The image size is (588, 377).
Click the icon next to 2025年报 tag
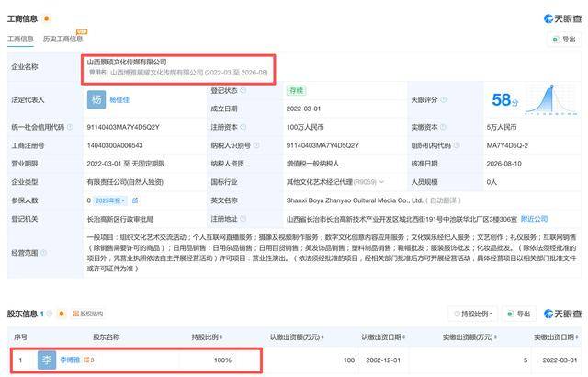tap(135, 200)
